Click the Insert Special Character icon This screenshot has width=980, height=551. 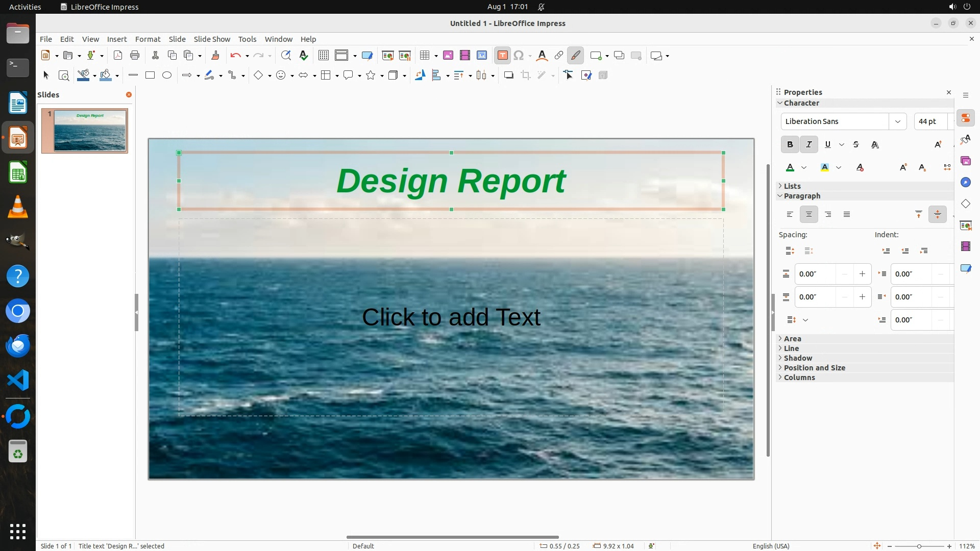click(x=519, y=56)
